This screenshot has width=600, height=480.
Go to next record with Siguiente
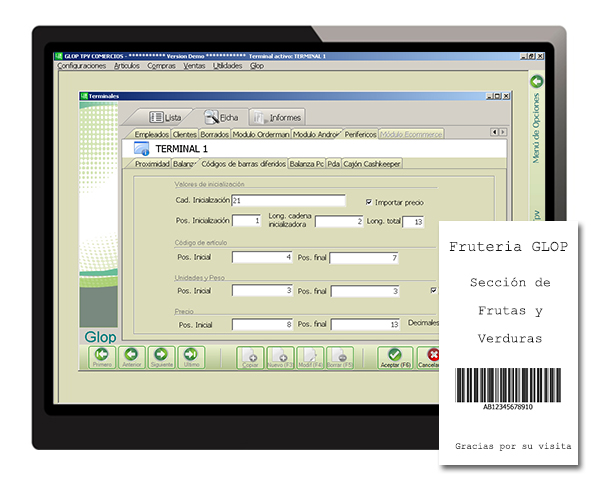tap(161, 358)
